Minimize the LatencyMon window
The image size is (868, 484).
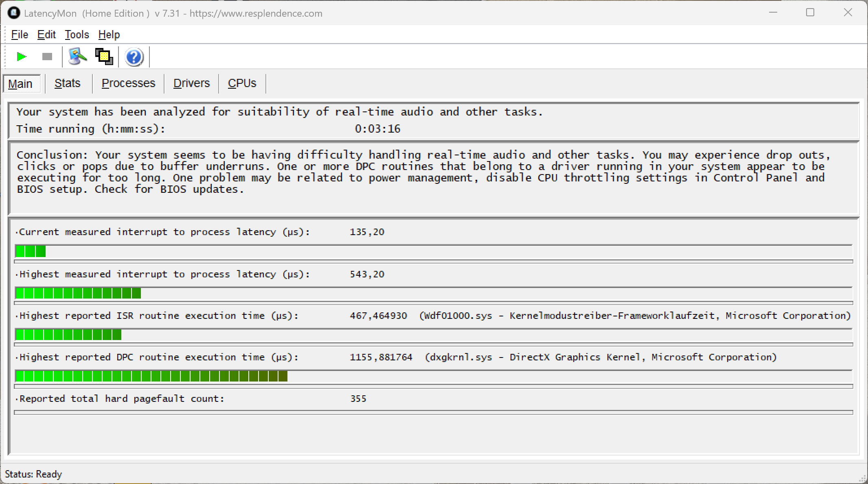(773, 13)
